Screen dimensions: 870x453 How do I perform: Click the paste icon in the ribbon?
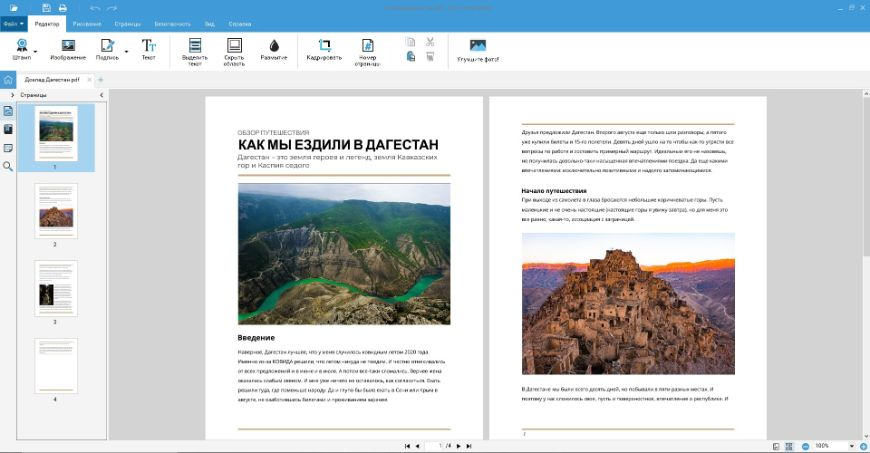(x=411, y=56)
